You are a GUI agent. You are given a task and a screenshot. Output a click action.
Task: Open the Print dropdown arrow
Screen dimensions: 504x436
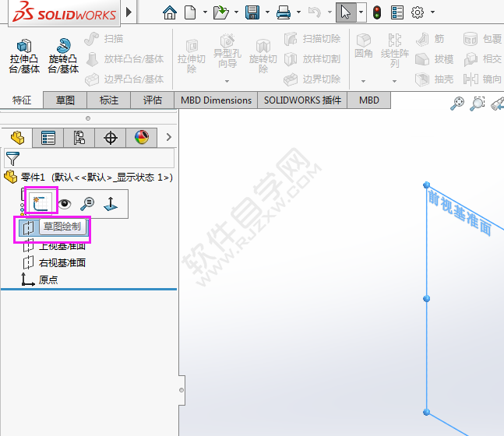298,12
